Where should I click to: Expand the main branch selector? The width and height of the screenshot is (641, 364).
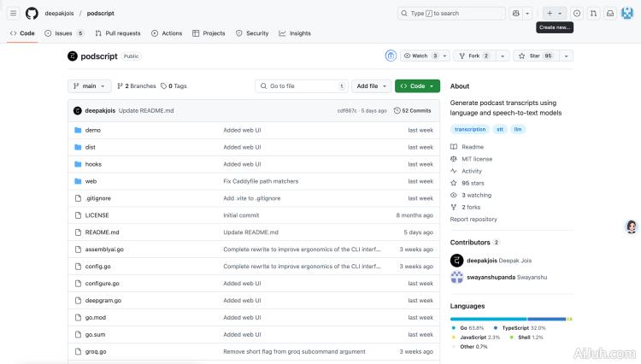pyautogui.click(x=90, y=86)
